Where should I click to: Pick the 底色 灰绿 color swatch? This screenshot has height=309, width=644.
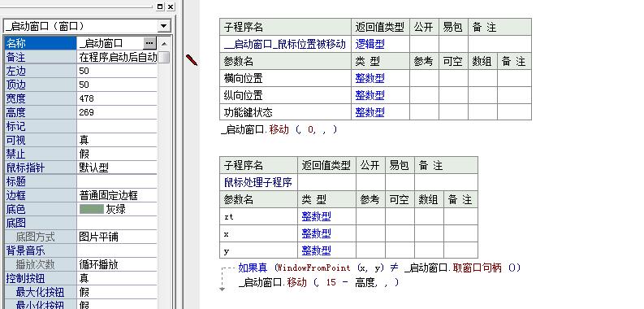pos(92,209)
